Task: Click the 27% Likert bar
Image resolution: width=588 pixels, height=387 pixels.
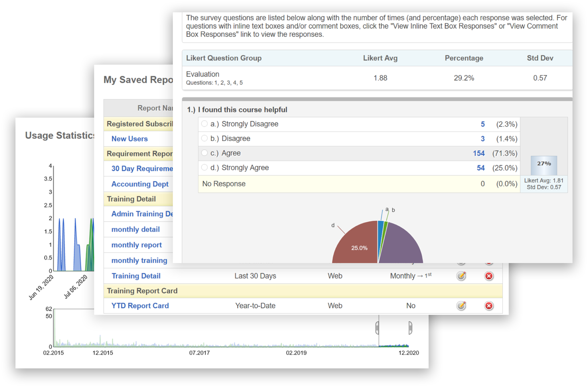Action: coord(544,166)
